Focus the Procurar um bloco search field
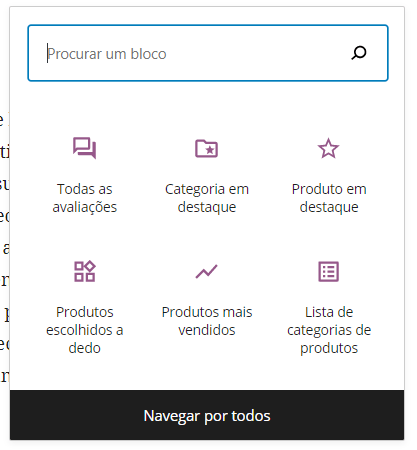This screenshot has height=450, width=417. [208, 53]
